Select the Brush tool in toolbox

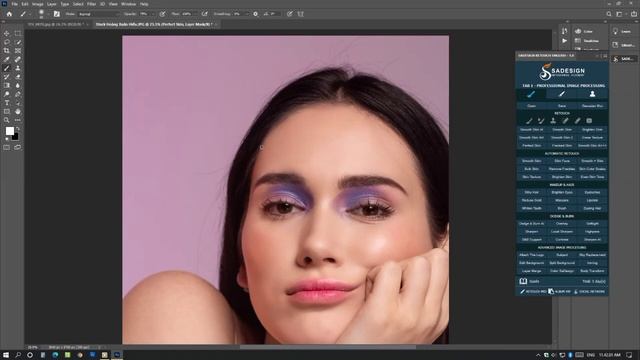pos(7,68)
